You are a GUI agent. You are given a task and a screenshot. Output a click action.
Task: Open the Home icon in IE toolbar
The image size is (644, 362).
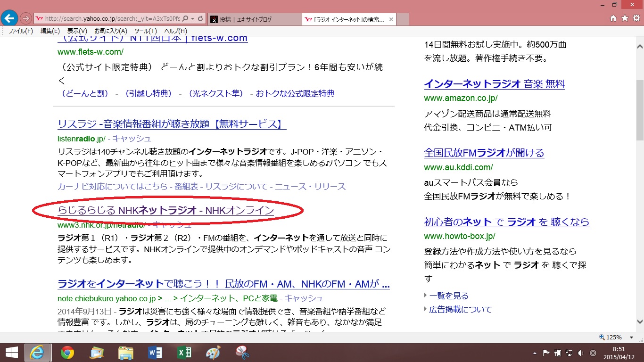point(613,18)
